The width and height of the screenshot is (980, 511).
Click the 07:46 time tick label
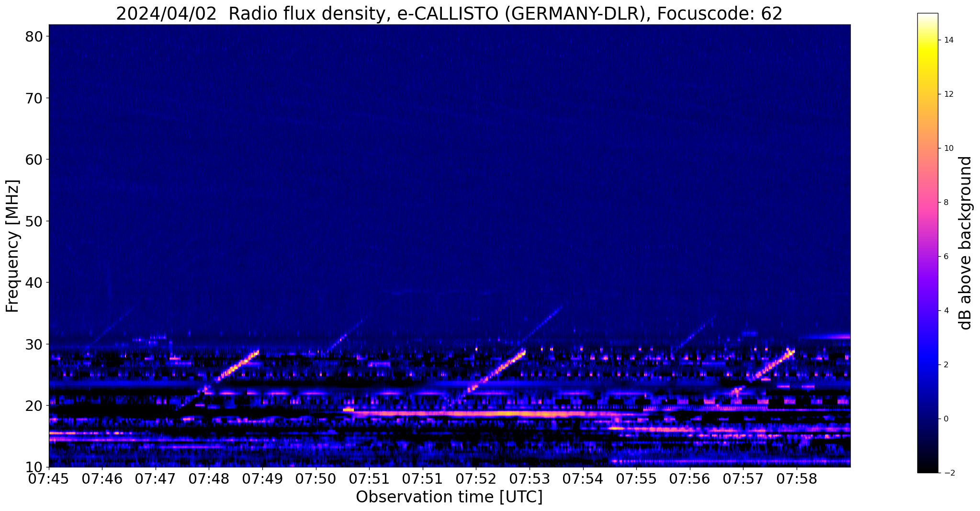click(x=102, y=479)
